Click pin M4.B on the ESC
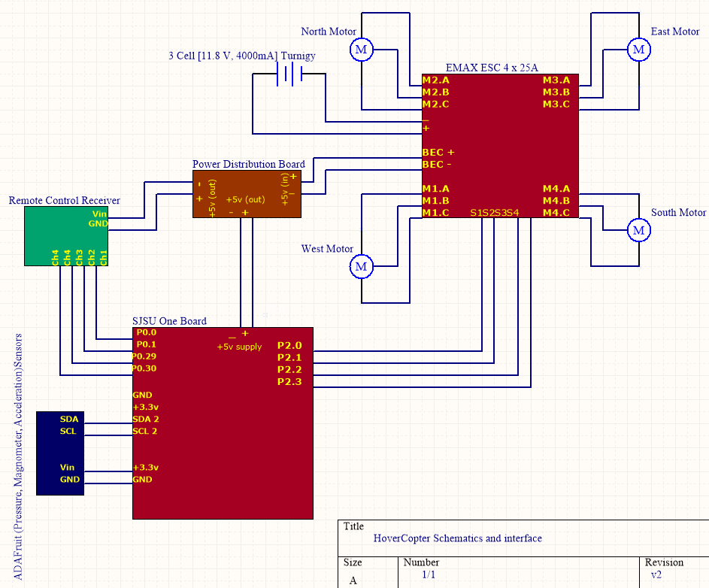Screen dimensions: 709x588 click(556, 200)
